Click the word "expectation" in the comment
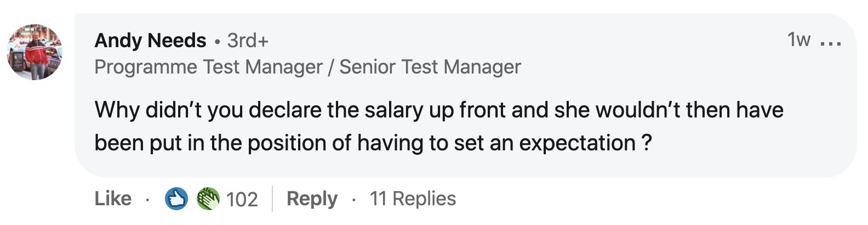The width and height of the screenshot is (868, 225). click(577, 143)
